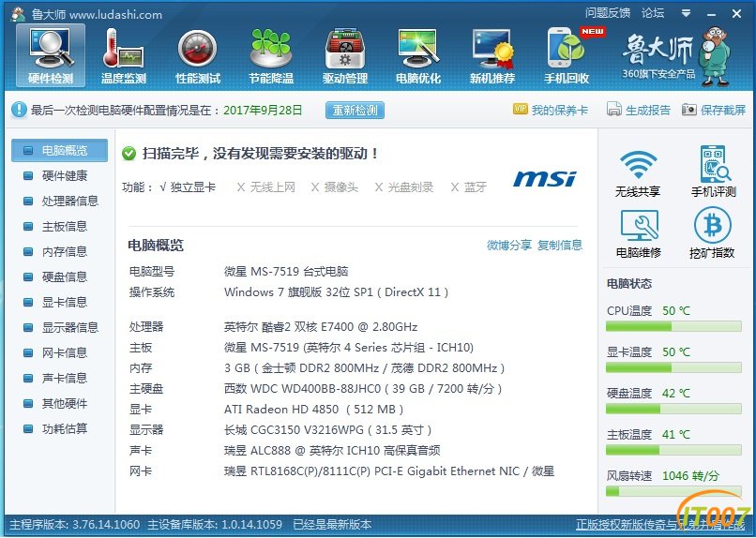This screenshot has width=756, height=538.
Task: Open 挖矿指数 mining index
Action: point(712,233)
